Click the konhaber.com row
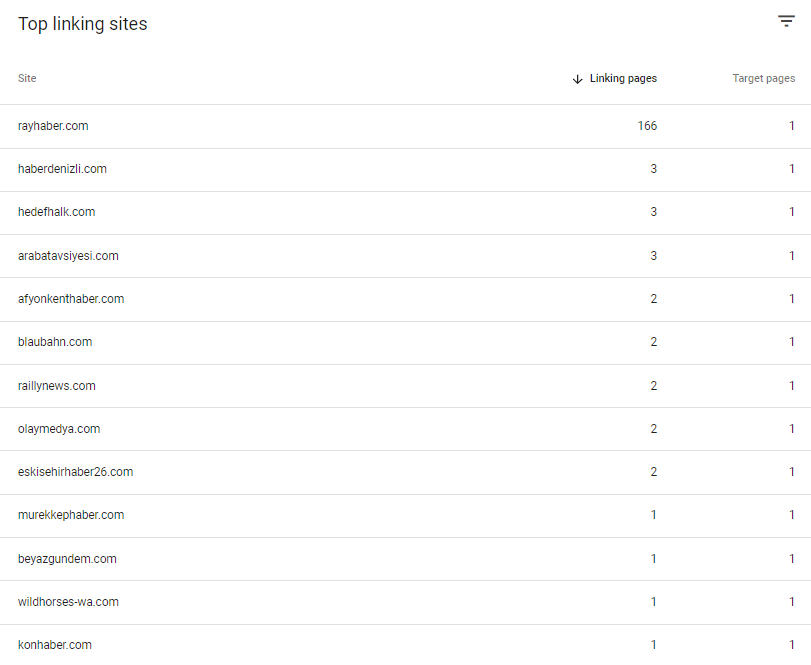Viewport: 811px width, 665px height. click(406, 645)
